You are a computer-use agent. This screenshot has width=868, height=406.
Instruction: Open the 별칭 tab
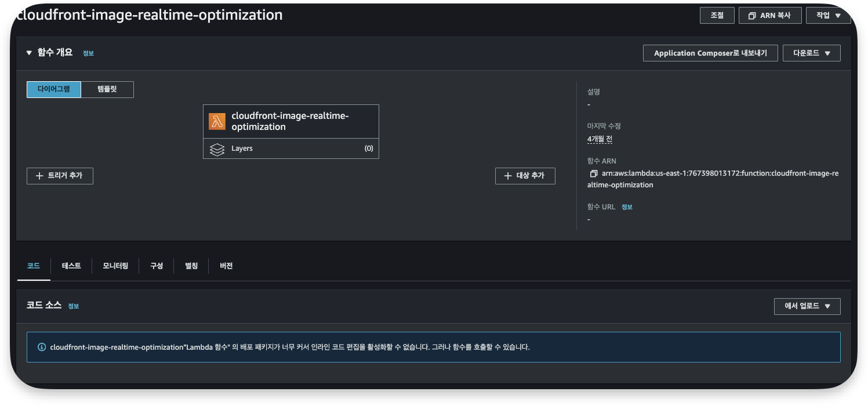(191, 266)
